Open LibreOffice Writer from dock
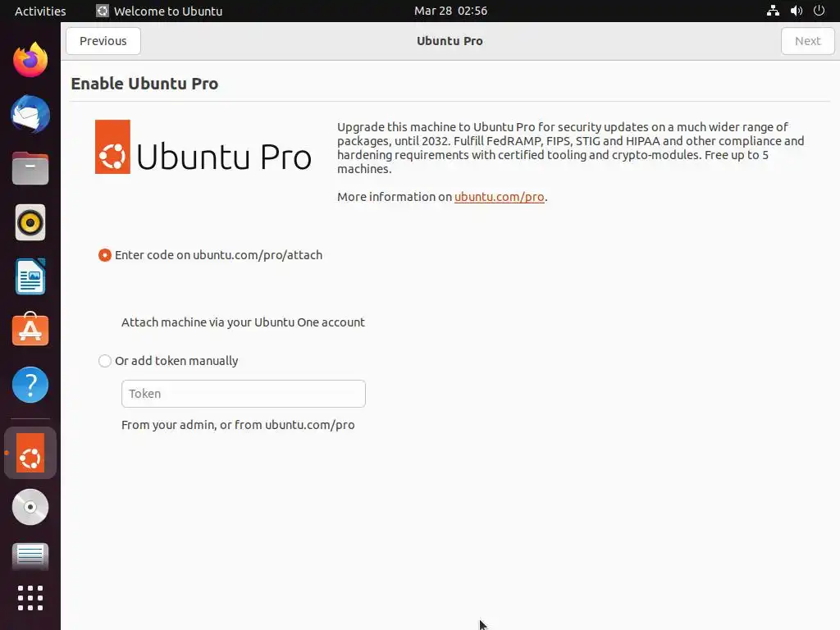This screenshot has width=840, height=630. click(x=30, y=276)
